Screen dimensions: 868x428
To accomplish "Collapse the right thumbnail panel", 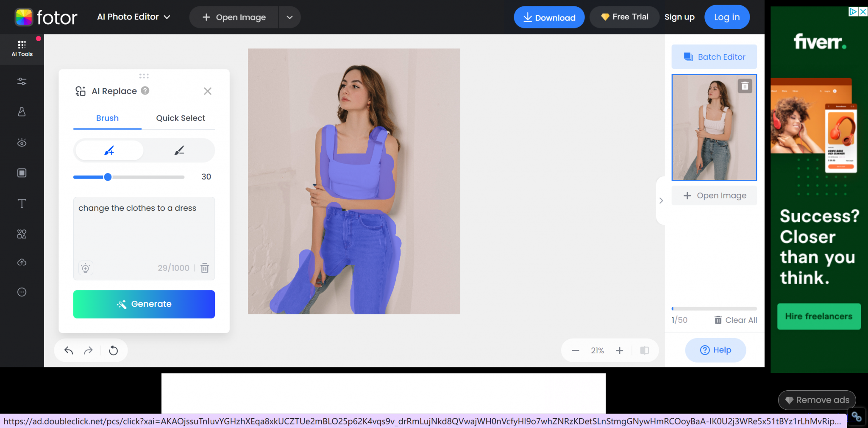I will (661, 200).
